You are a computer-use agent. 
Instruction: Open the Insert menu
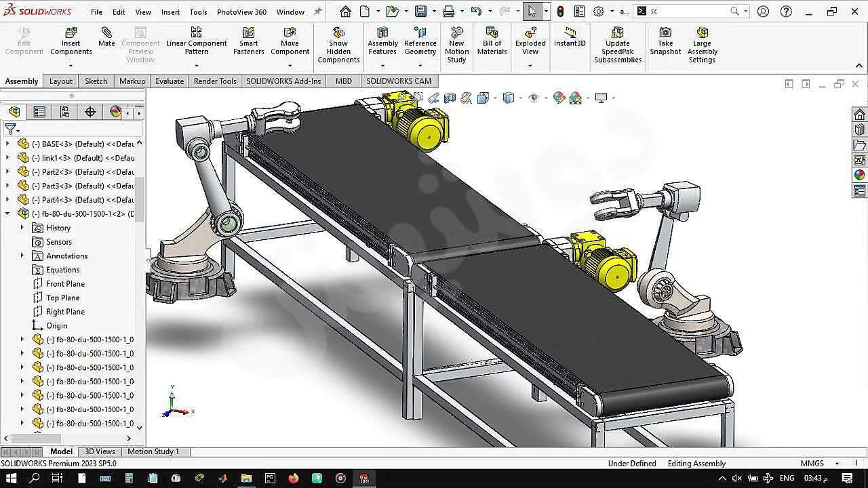pyautogui.click(x=170, y=12)
